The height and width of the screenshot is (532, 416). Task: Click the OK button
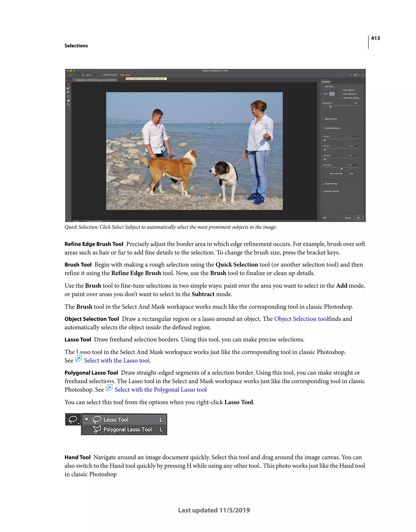pos(359,218)
